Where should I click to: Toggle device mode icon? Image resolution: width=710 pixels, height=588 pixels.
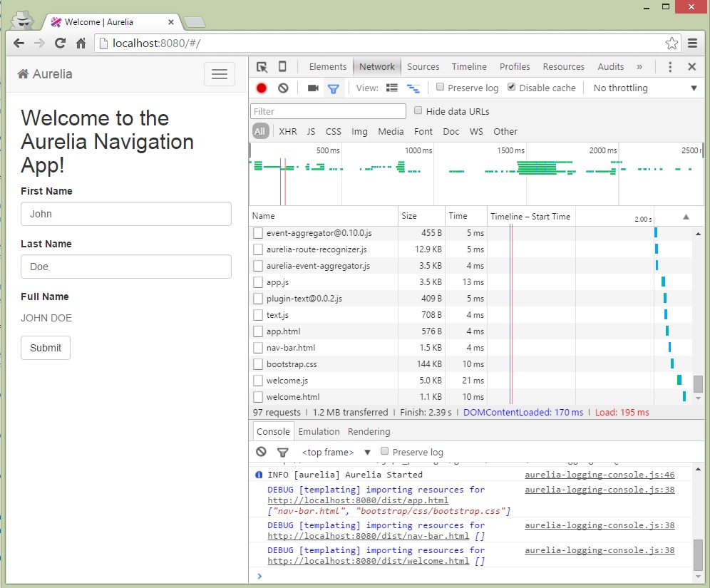point(282,66)
